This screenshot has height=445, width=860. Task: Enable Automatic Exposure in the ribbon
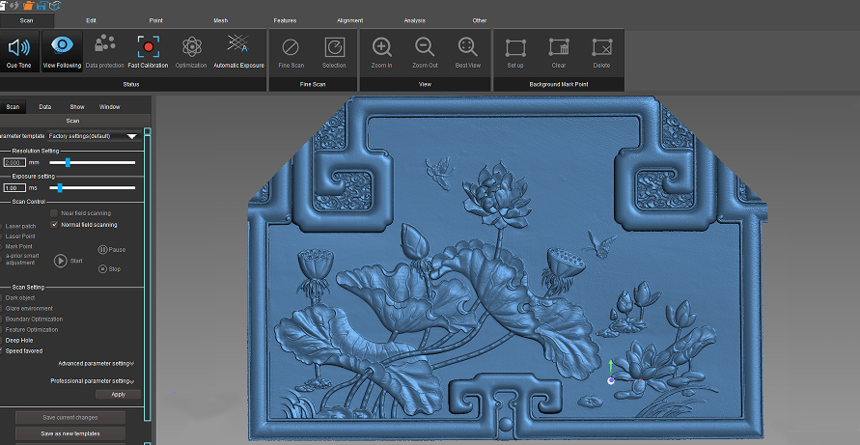238,44
